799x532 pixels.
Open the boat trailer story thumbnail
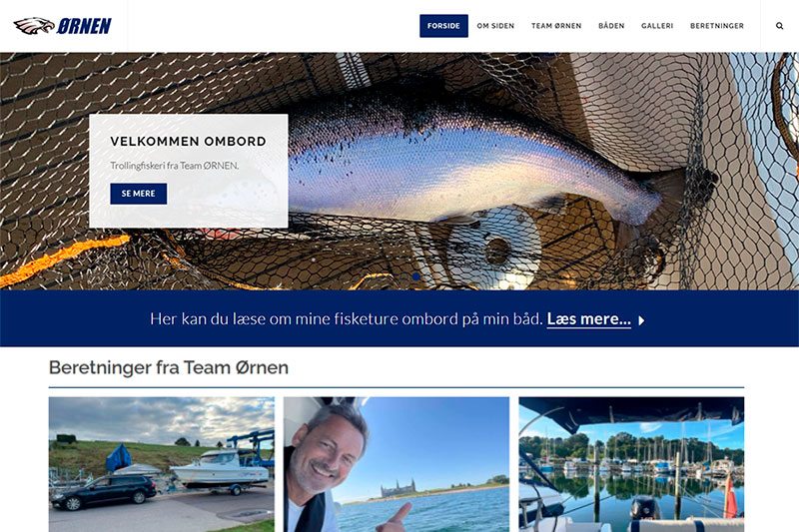(x=162, y=464)
